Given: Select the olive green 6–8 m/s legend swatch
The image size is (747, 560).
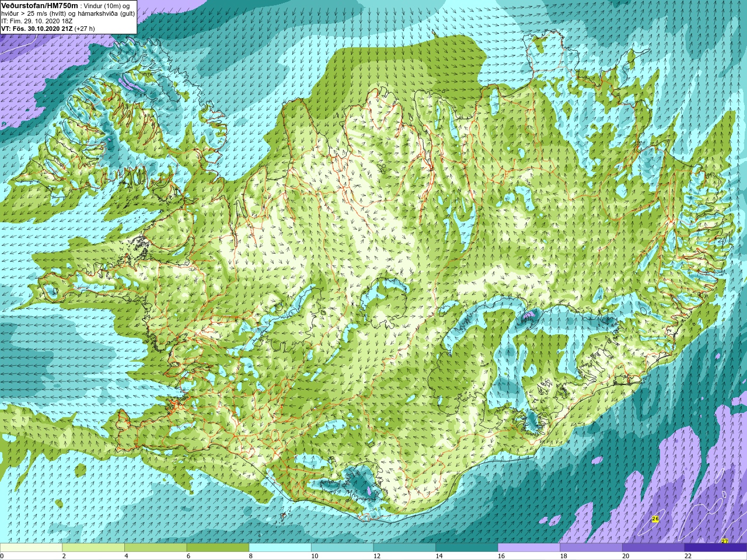Looking at the screenshot, I should [218, 548].
